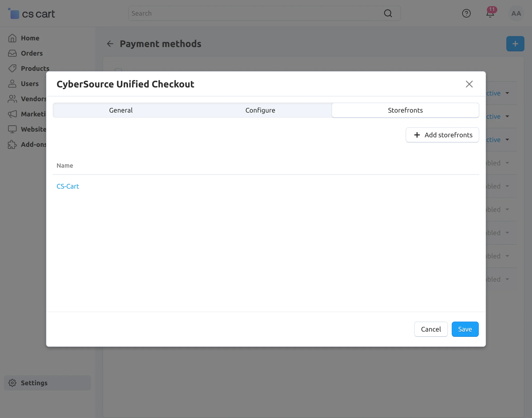Click the Settings gear icon
532x418 pixels.
12,383
